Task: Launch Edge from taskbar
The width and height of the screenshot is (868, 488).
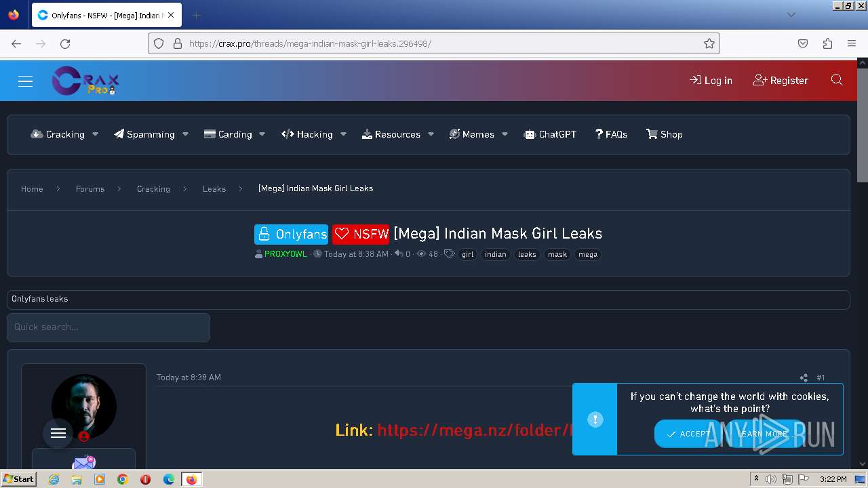Action: click(169, 479)
